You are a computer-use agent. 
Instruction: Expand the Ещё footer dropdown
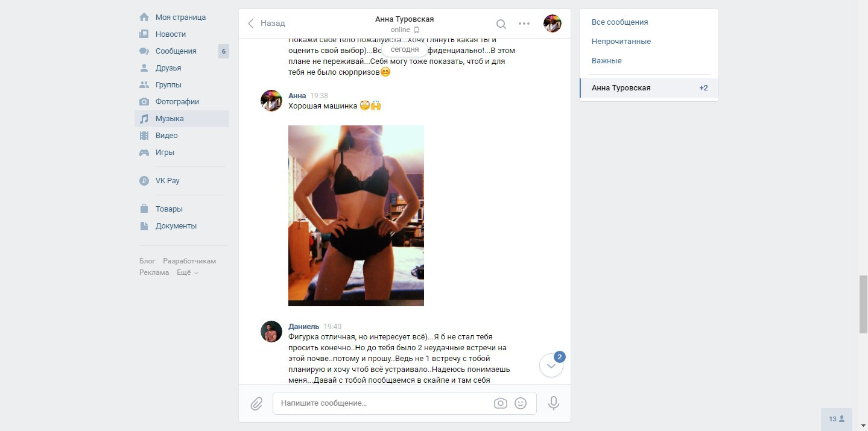click(188, 272)
